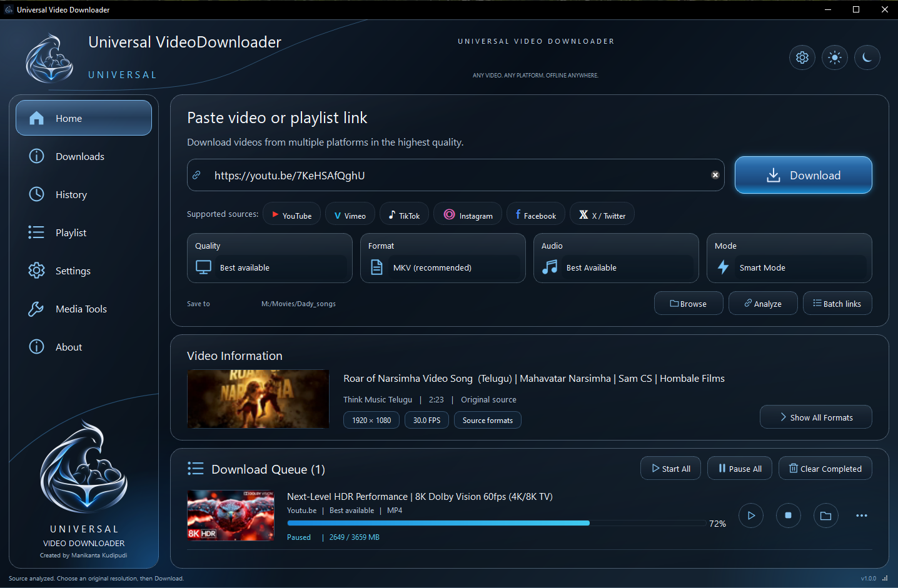Click the YouTube source chip
This screenshot has width=898, height=588.
pos(291,214)
